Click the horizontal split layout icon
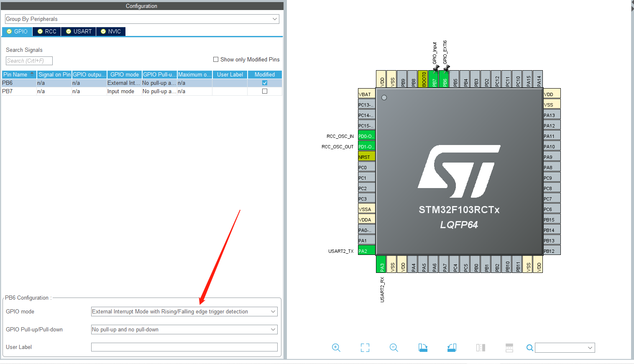The image size is (634, 364). click(509, 348)
